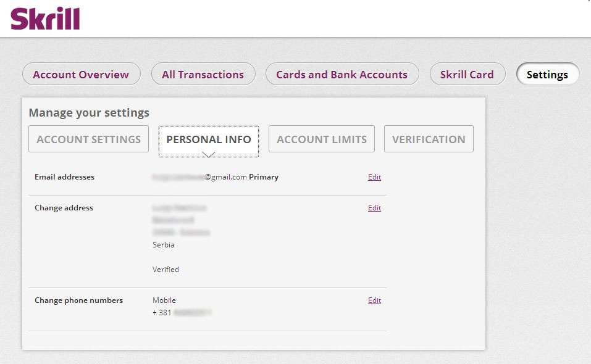The image size is (591, 364).
Task: Click the Change address label
Action: click(64, 208)
